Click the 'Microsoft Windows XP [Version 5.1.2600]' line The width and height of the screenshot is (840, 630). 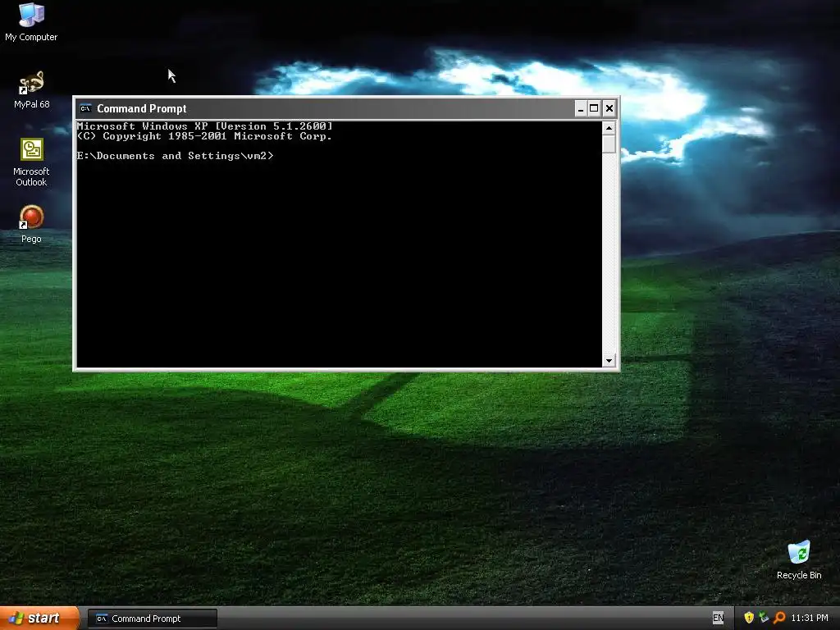tap(204, 126)
